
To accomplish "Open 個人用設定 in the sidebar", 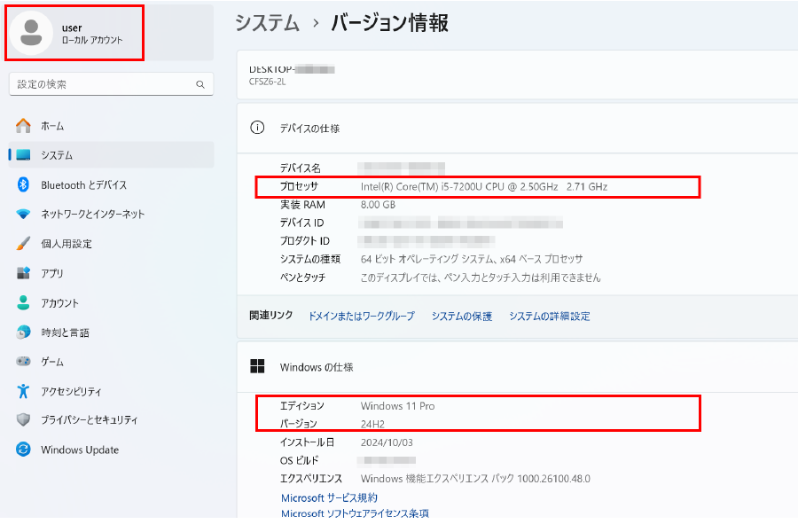I will [112, 243].
